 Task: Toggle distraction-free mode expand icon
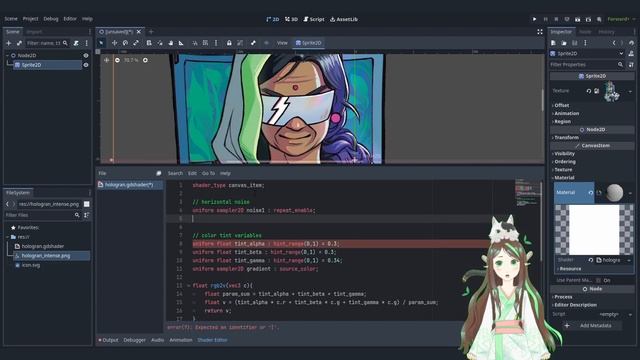540,32
